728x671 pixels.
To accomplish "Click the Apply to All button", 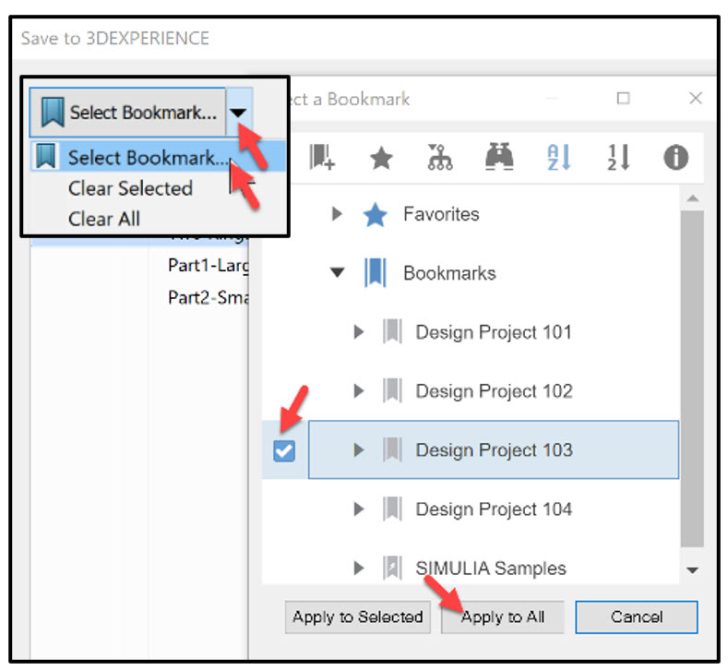I will [x=502, y=617].
